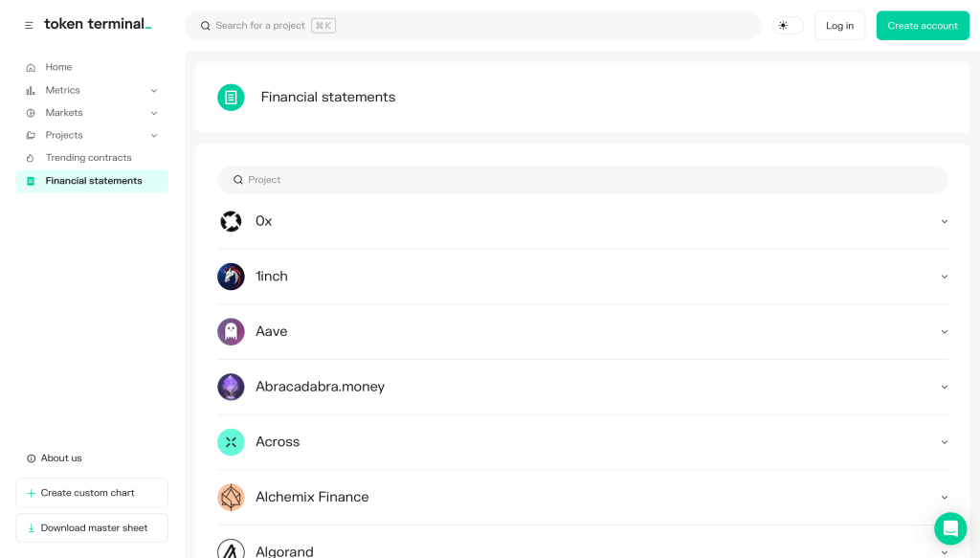This screenshot has height=558, width=980.
Task: Click the Financial statements document icon in header
Action: (231, 98)
